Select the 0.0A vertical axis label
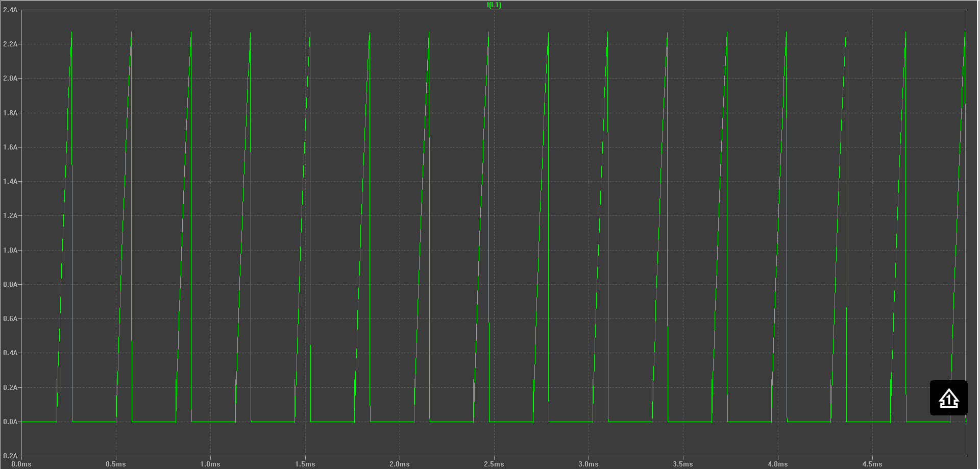 click(10, 422)
